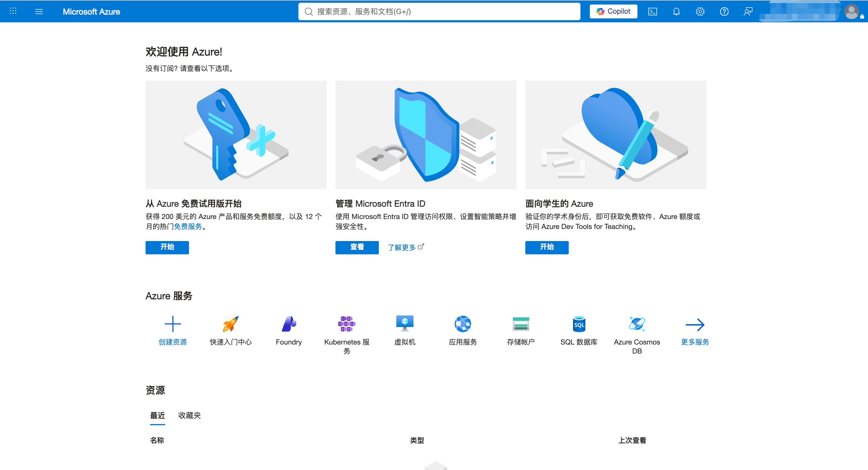
Task: Click the 名称 column header
Action: (x=157, y=440)
